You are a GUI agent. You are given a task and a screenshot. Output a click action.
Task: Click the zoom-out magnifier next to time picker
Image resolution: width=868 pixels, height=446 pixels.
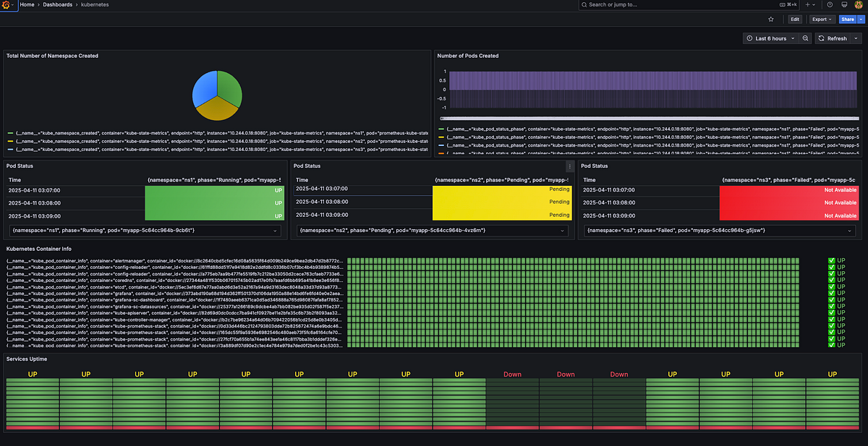(805, 38)
